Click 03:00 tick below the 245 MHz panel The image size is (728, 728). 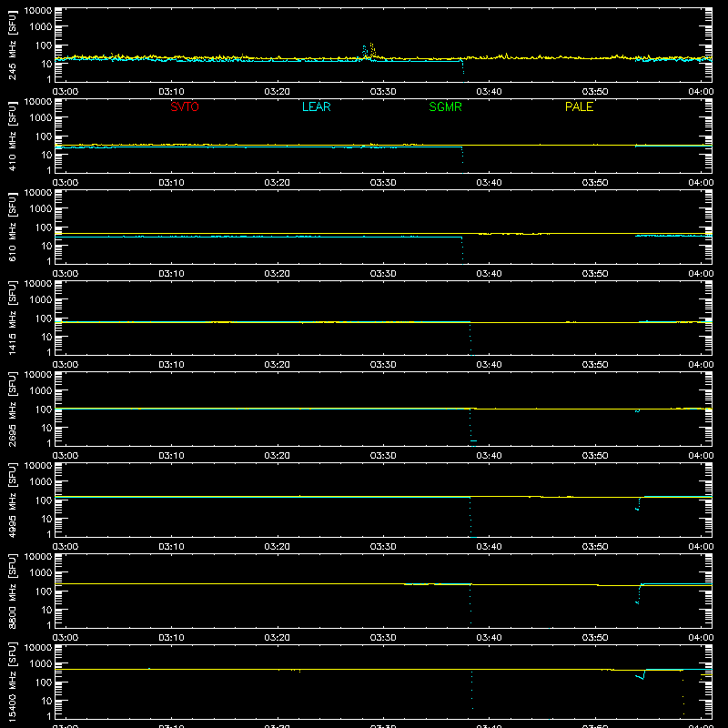[66, 92]
